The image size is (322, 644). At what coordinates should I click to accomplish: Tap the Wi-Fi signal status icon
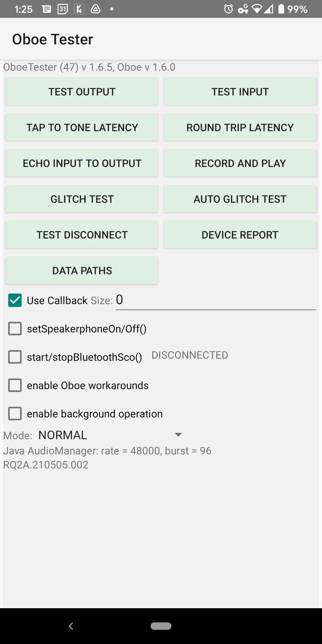pos(257,9)
